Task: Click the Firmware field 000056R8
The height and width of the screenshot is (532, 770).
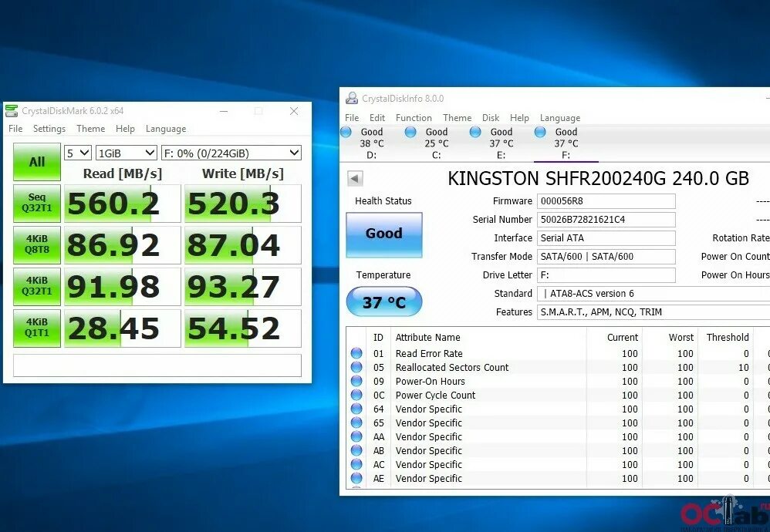Action: point(606,201)
